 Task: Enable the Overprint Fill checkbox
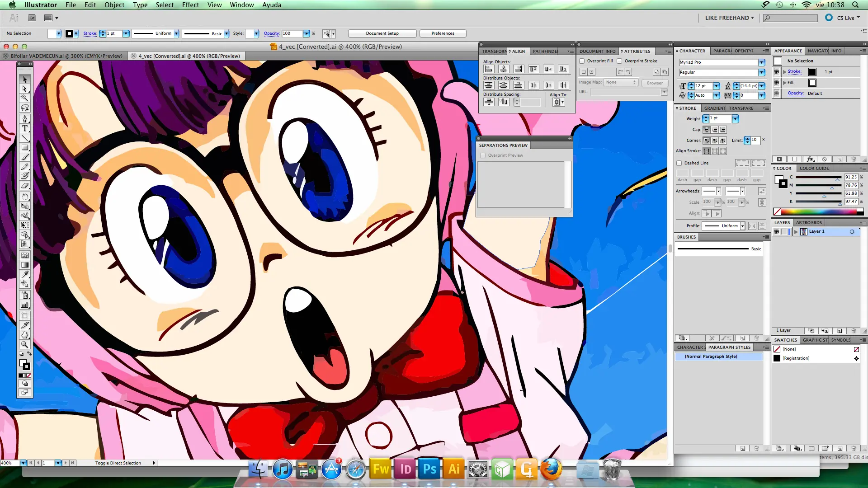pyautogui.click(x=582, y=61)
